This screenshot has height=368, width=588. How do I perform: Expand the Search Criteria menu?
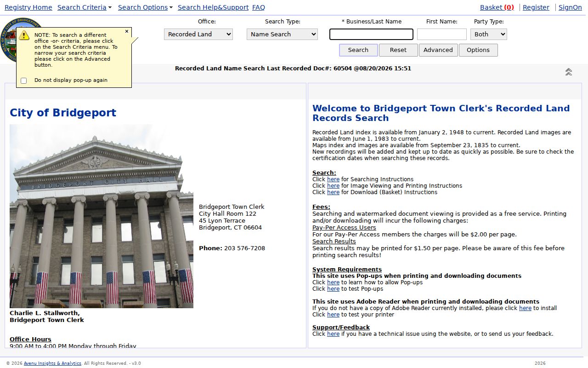(x=85, y=7)
